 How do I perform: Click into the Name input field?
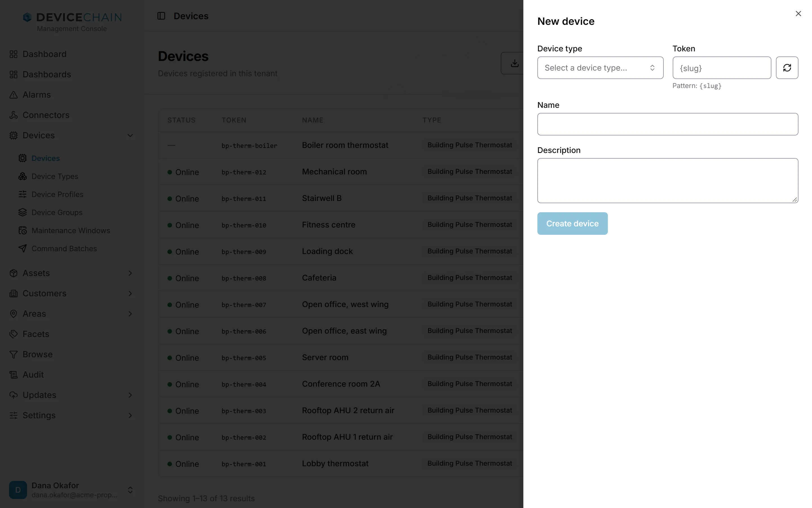pyautogui.click(x=667, y=124)
